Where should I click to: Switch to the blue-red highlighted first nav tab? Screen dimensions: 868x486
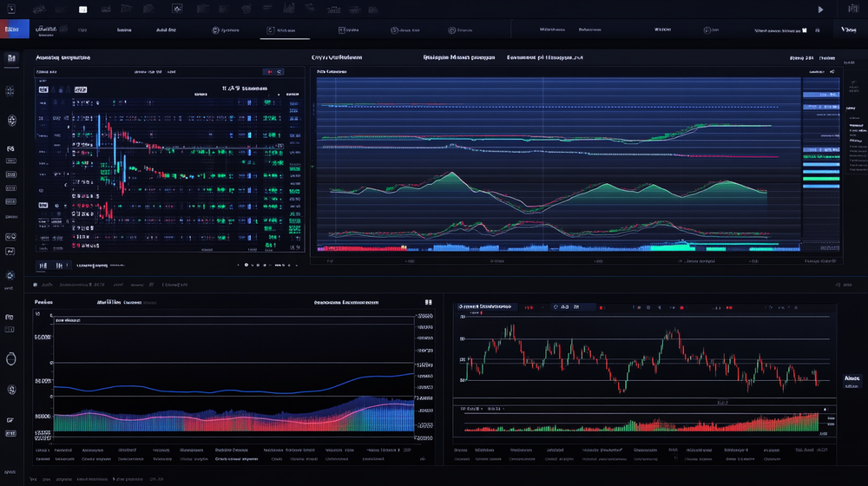(15, 30)
